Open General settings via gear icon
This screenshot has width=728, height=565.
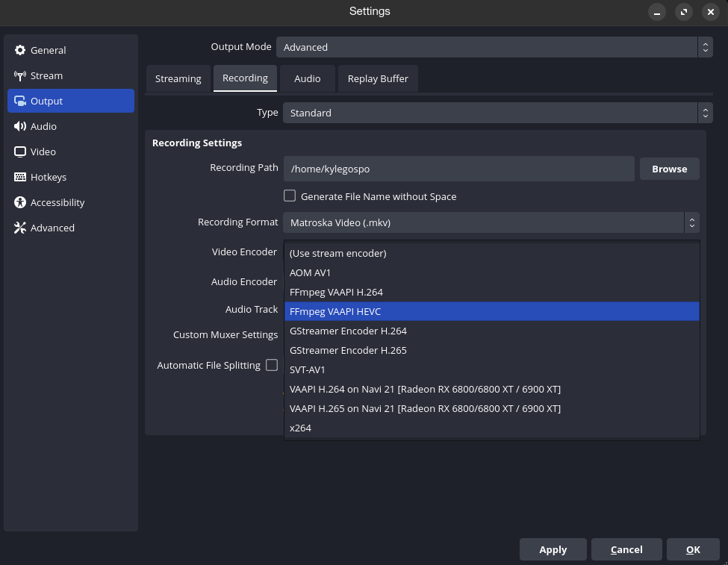(x=20, y=50)
